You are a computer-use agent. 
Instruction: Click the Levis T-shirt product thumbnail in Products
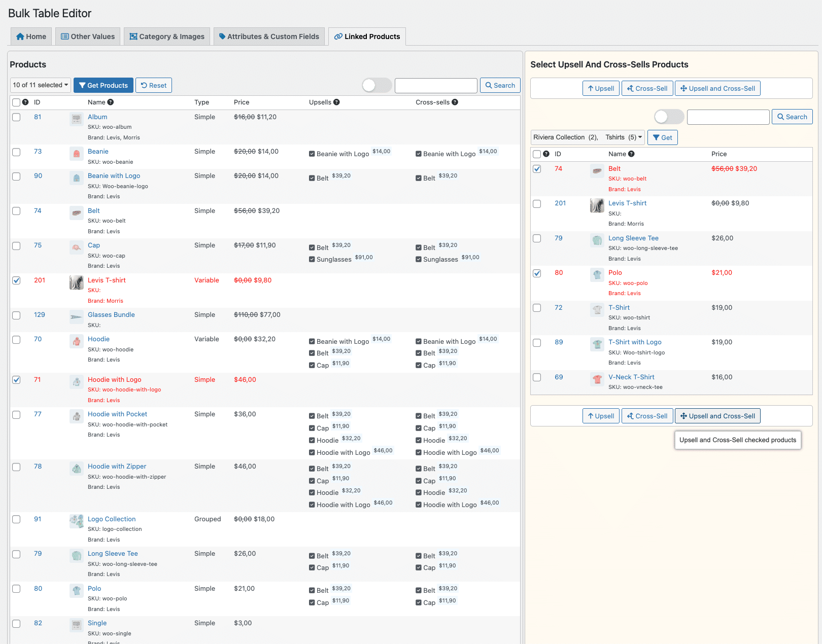(77, 282)
